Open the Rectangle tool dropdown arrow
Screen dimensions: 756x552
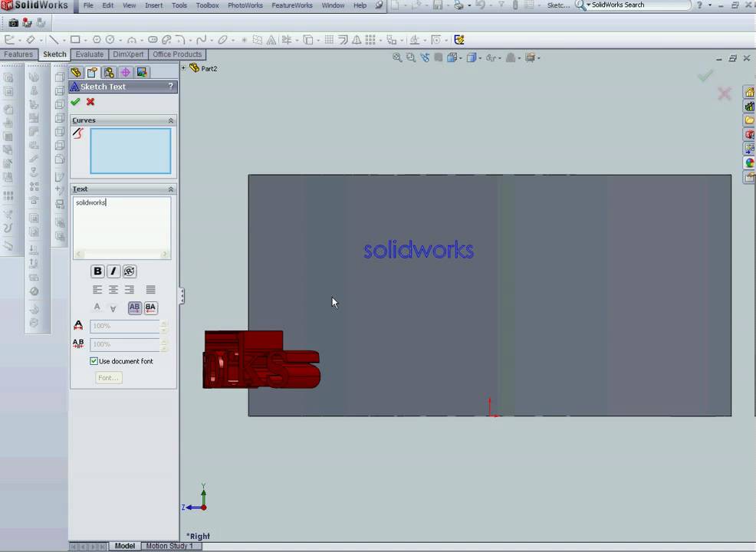pyautogui.click(x=85, y=40)
